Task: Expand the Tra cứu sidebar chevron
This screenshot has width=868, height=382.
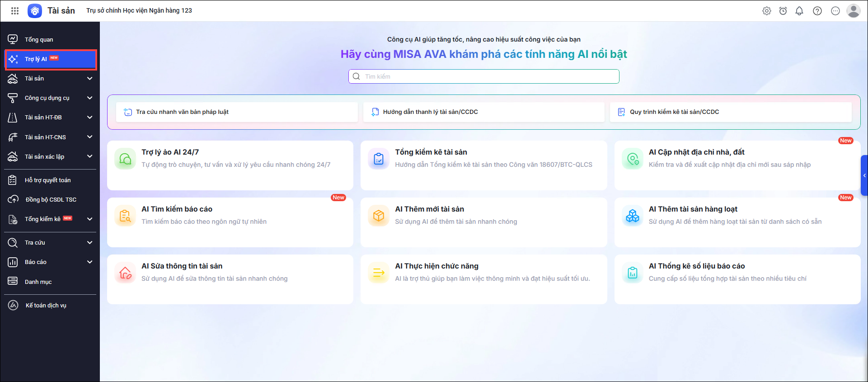Action: pyautogui.click(x=90, y=242)
